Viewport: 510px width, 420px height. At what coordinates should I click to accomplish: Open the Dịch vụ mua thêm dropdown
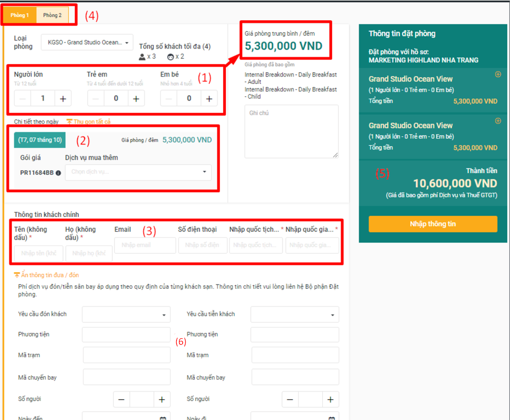(x=138, y=172)
